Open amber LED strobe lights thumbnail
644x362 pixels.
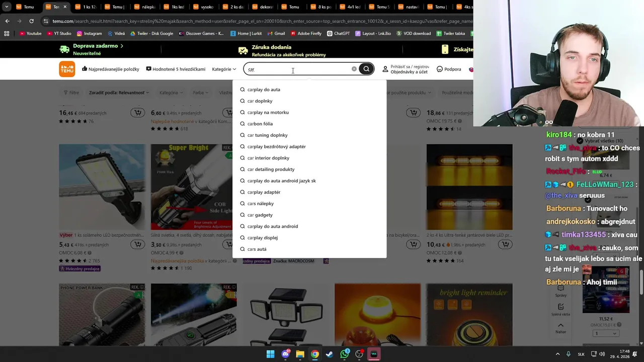pos(469,187)
